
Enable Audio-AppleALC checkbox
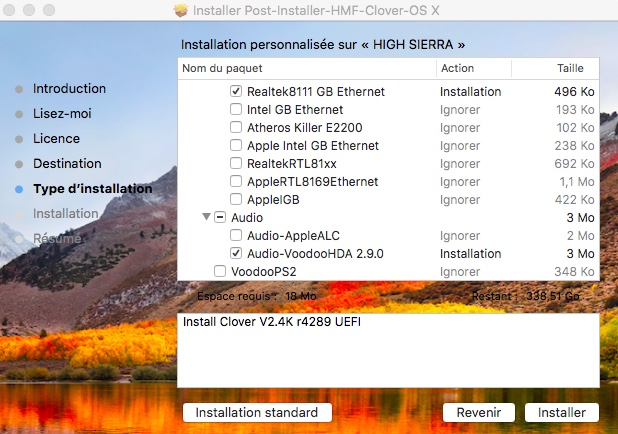236,235
